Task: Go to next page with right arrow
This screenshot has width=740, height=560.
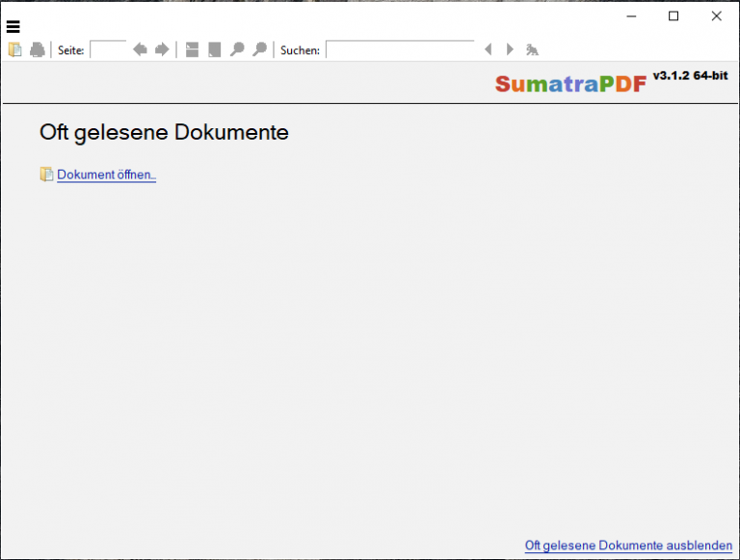Action: point(162,49)
